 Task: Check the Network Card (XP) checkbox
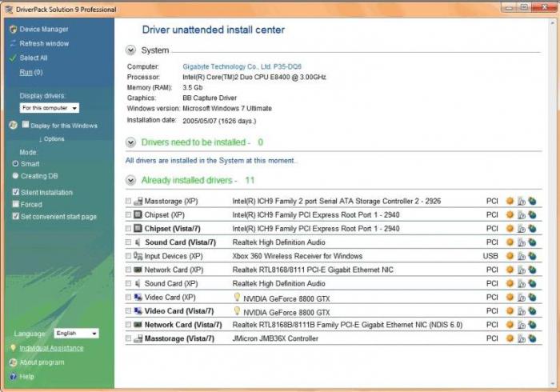click(x=128, y=270)
